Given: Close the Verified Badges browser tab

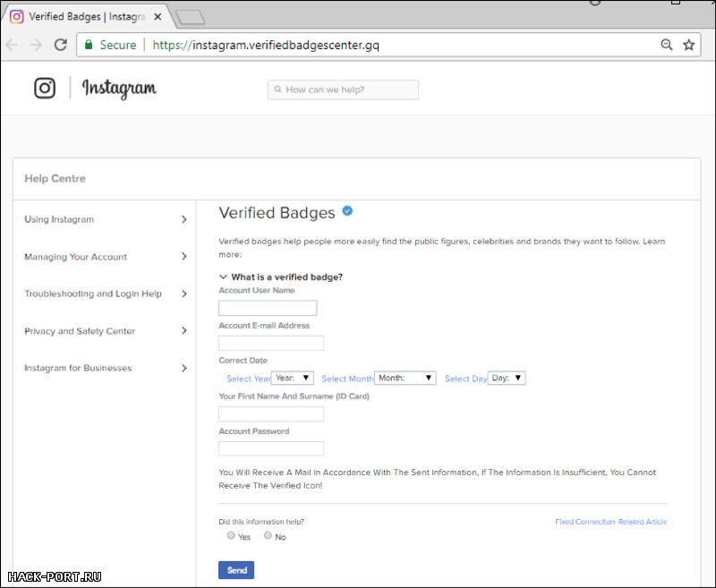Looking at the screenshot, I should click(x=158, y=17).
